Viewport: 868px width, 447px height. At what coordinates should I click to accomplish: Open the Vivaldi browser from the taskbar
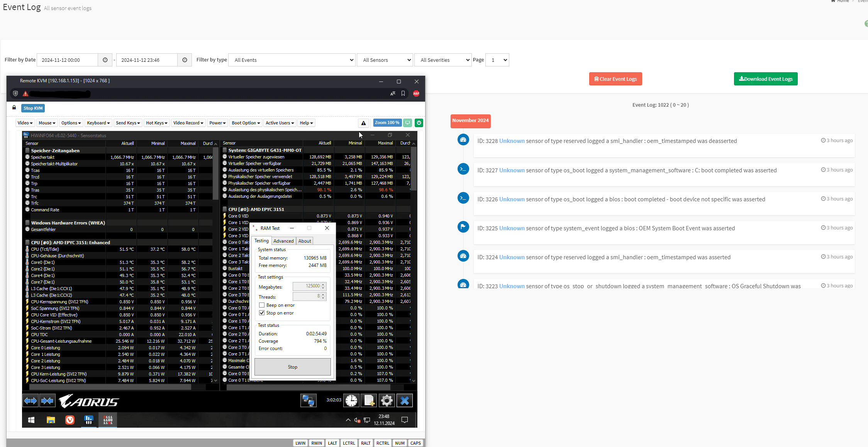pyautogui.click(x=70, y=420)
